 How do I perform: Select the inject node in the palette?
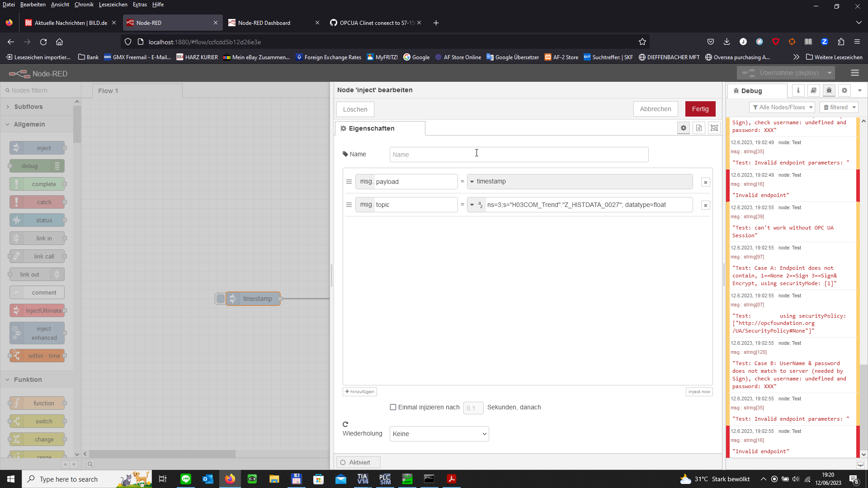pos(37,147)
